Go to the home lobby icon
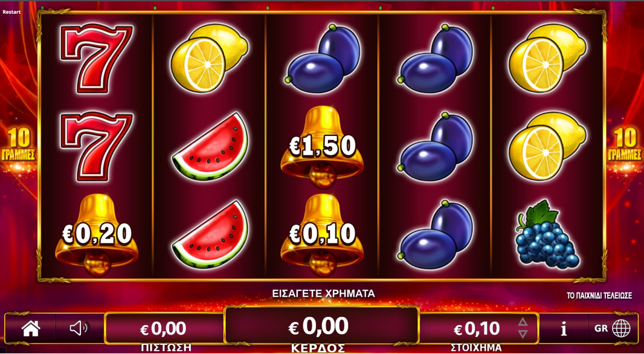 click(x=31, y=329)
